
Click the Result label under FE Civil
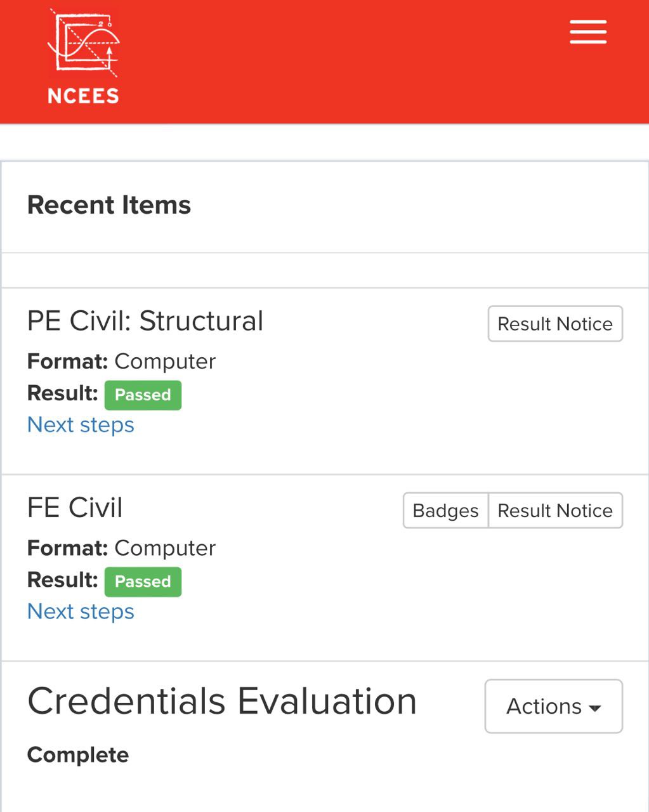coord(62,580)
